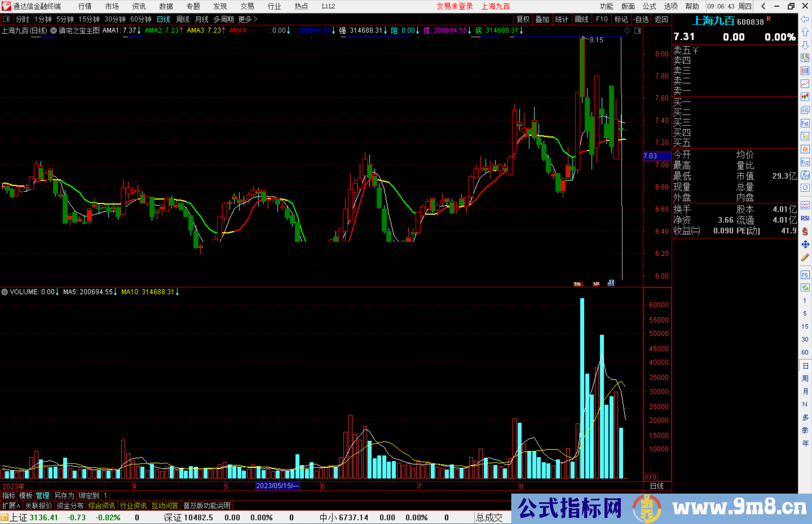Image resolution: width=812 pixels, height=524 pixels.
Task: Click the 返回 button
Action: coord(661,19)
